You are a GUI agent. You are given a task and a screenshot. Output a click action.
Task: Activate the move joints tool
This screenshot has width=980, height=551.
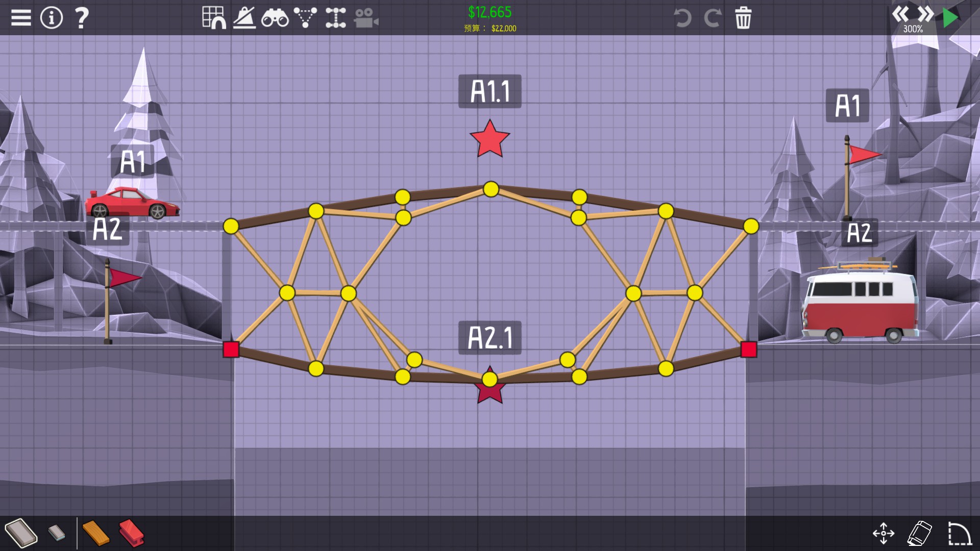(x=884, y=534)
